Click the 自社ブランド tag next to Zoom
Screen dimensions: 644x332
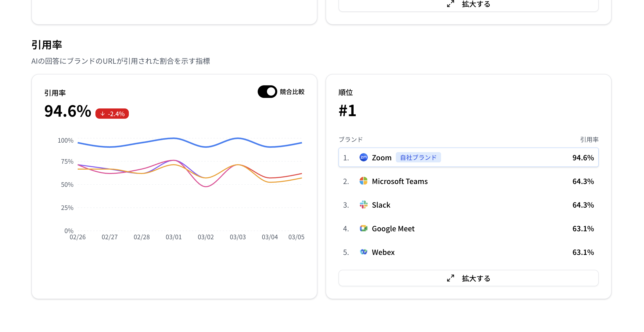(418, 157)
